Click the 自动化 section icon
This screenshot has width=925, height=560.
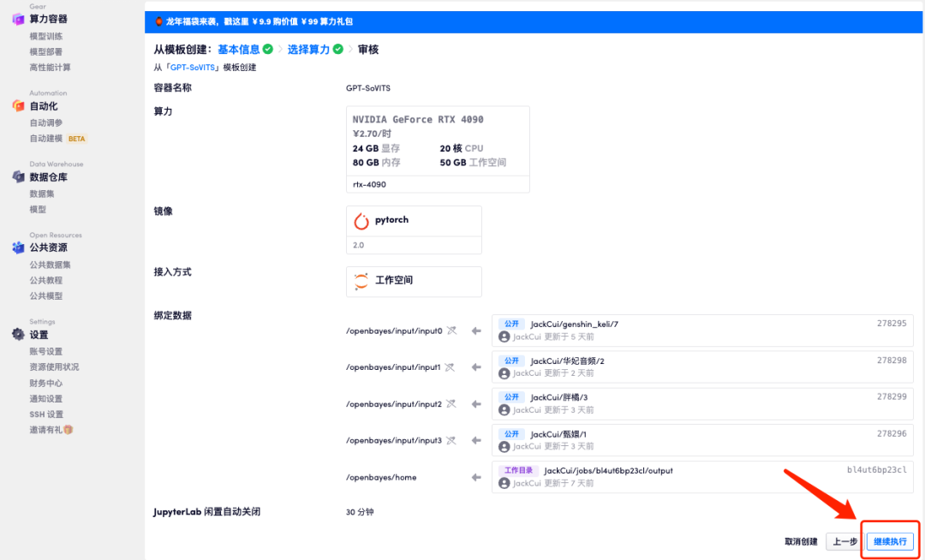click(18, 106)
